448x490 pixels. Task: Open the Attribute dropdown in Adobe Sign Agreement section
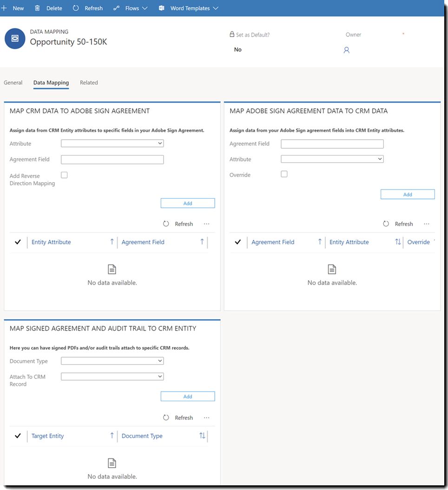tap(332, 159)
